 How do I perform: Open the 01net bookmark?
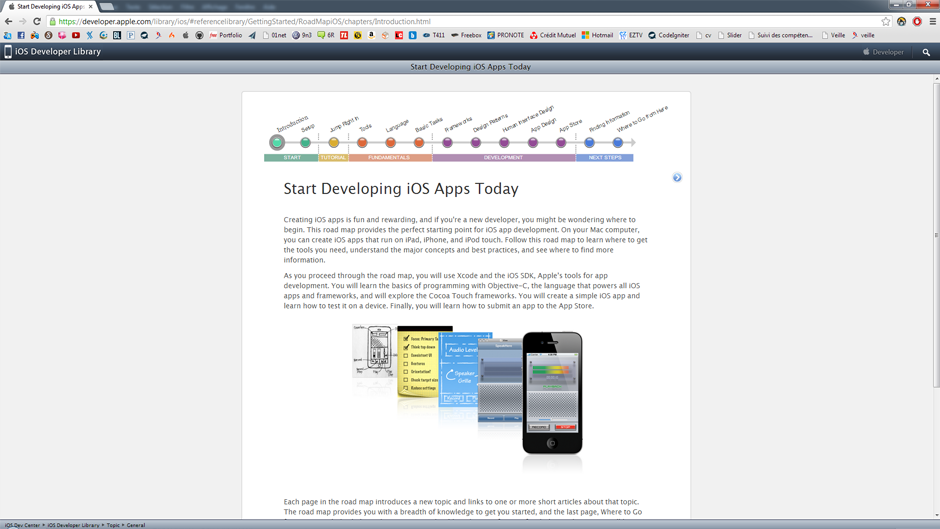pos(275,35)
